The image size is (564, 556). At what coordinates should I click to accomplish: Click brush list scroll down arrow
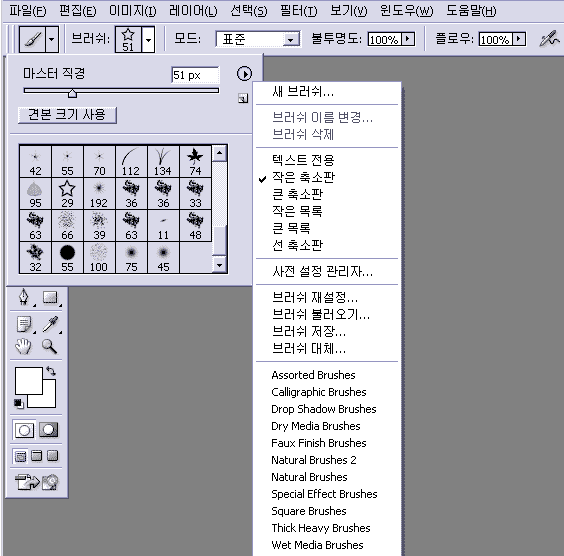[219, 265]
